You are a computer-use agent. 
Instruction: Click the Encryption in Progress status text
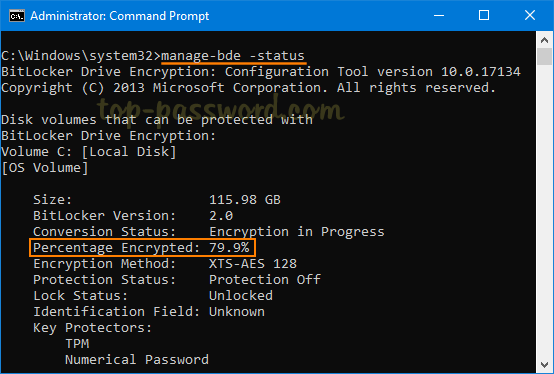[x=296, y=232]
